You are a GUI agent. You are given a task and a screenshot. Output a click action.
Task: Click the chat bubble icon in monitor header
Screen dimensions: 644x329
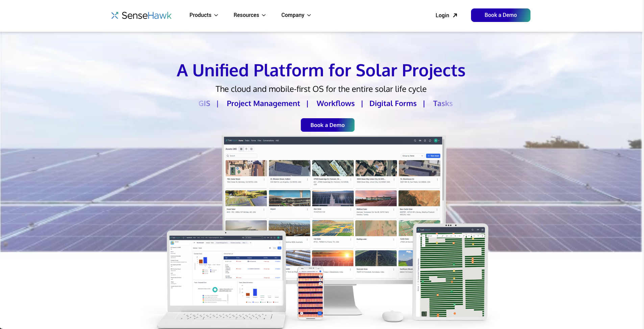pos(430,141)
